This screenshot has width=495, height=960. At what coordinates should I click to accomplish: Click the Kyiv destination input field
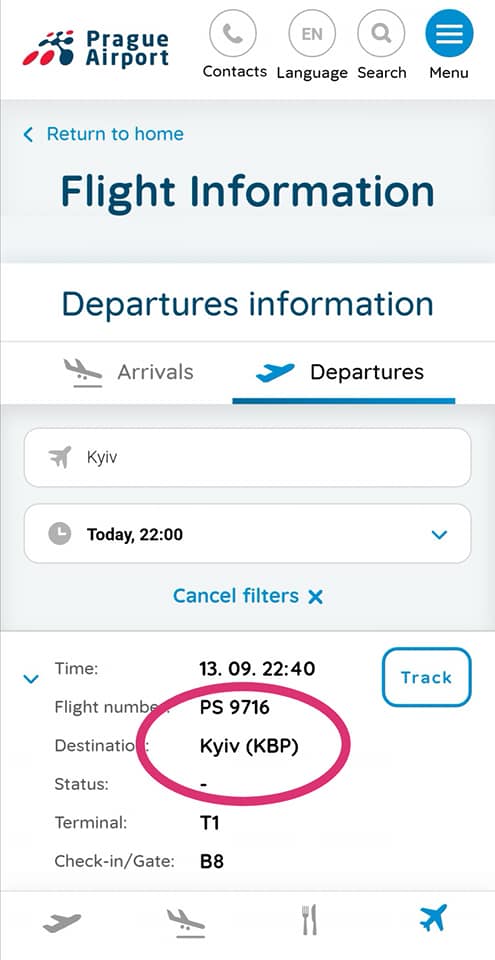coord(248,457)
